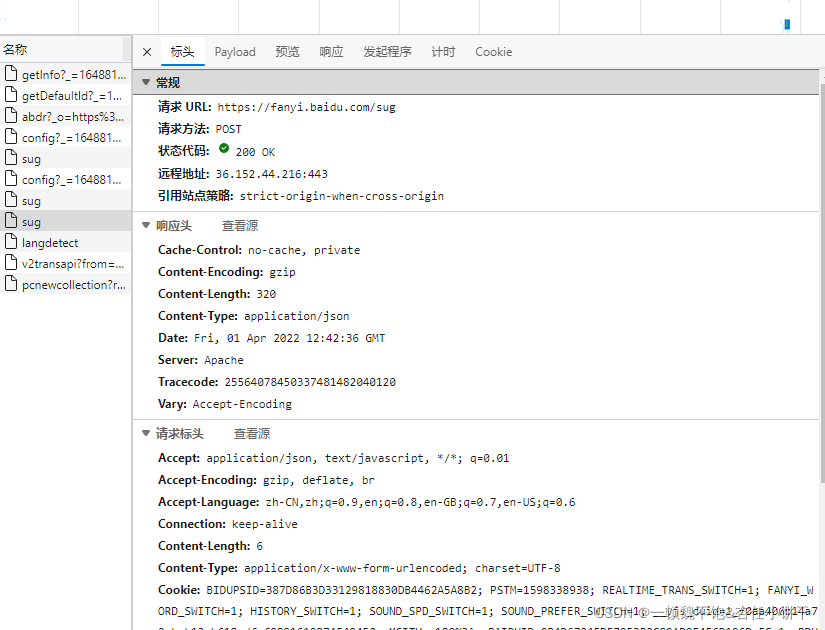The height and width of the screenshot is (630, 825).
Task: Click the headers pane vertical scrollbar
Action: click(x=822, y=284)
